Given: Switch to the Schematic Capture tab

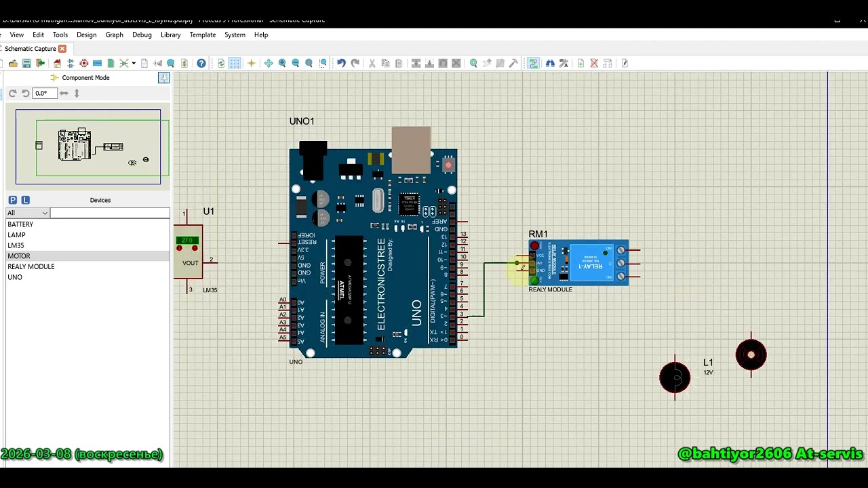Looking at the screenshot, I should coord(30,49).
